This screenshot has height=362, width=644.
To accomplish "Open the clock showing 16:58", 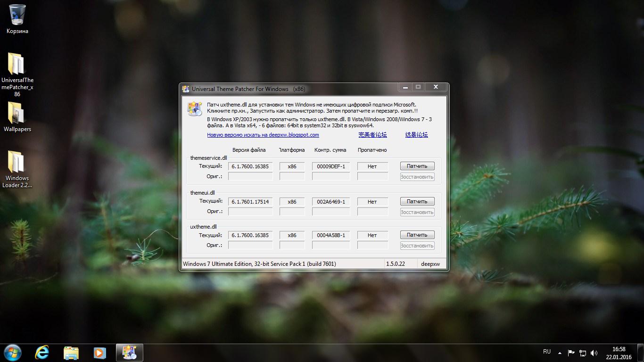I will point(619,353).
